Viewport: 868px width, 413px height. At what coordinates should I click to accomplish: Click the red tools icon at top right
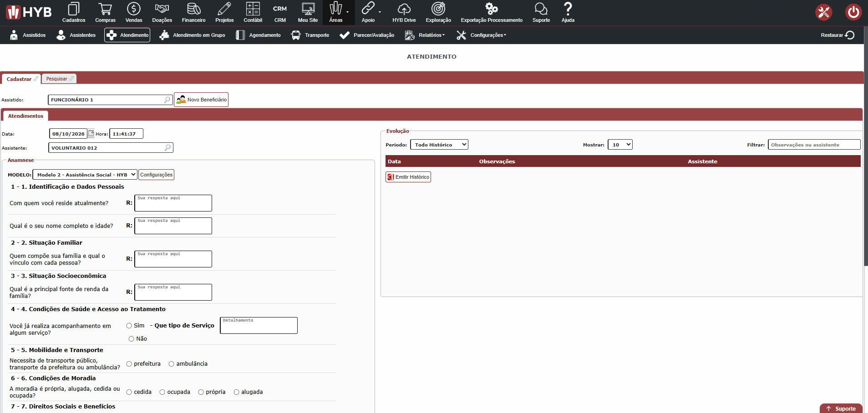[x=824, y=12]
